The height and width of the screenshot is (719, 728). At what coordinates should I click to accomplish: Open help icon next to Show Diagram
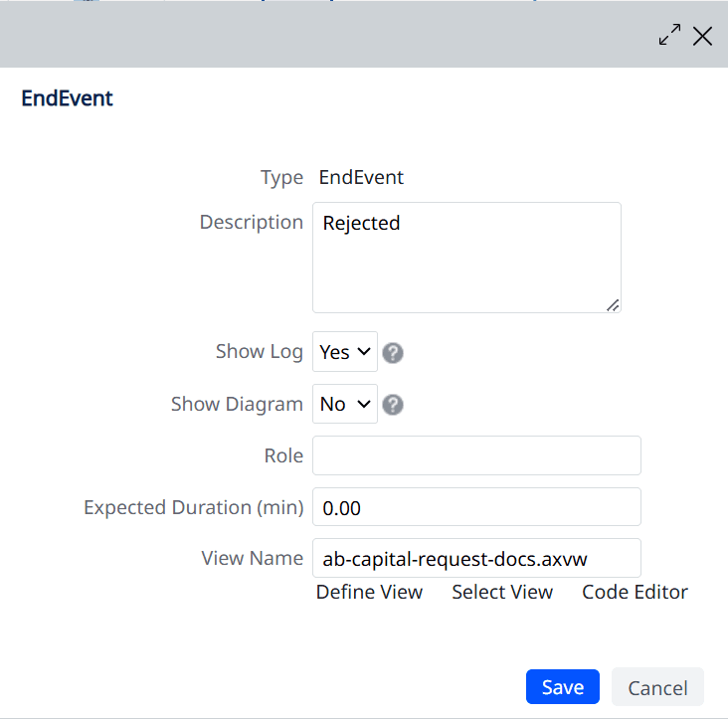click(x=393, y=405)
